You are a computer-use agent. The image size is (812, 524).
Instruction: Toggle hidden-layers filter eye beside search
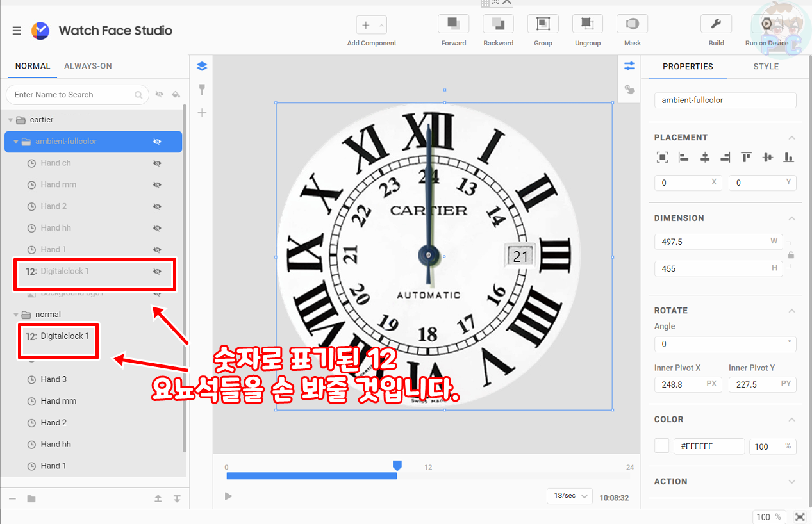pos(159,95)
